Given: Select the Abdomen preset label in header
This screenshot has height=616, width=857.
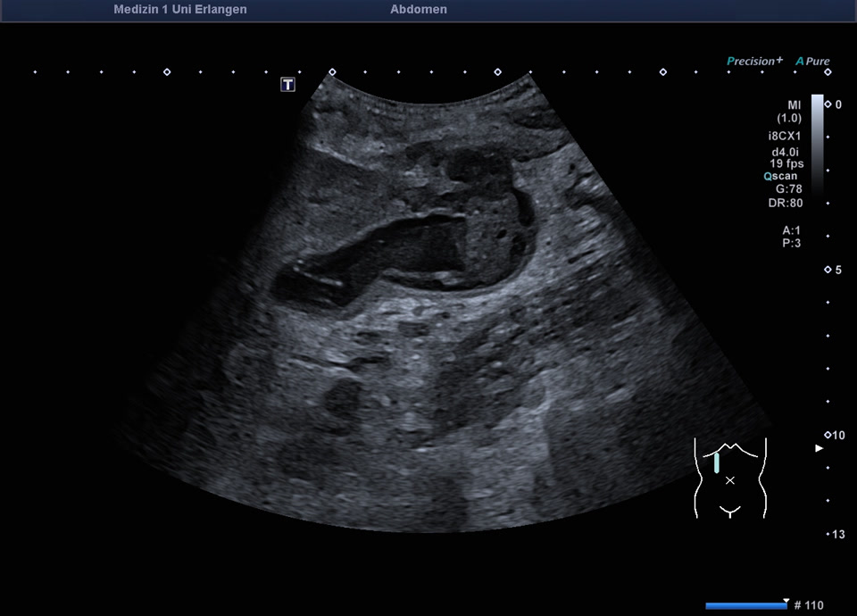Looking at the screenshot, I should [x=419, y=10].
